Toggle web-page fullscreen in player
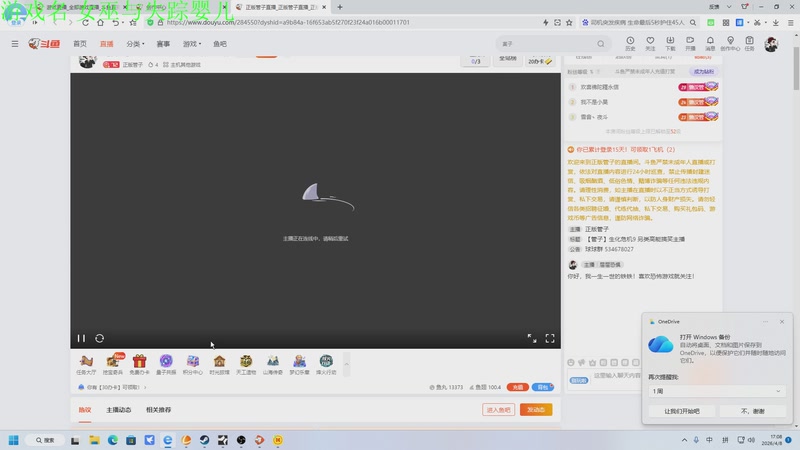 [x=532, y=338]
